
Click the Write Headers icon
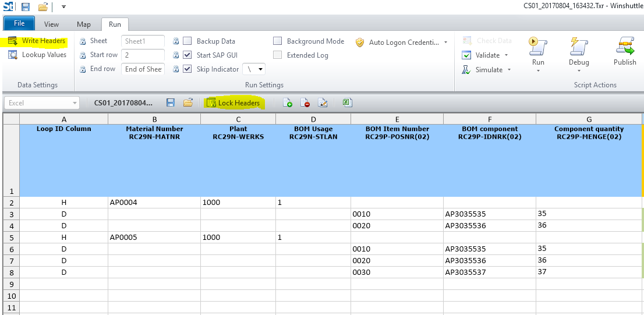pos(12,41)
